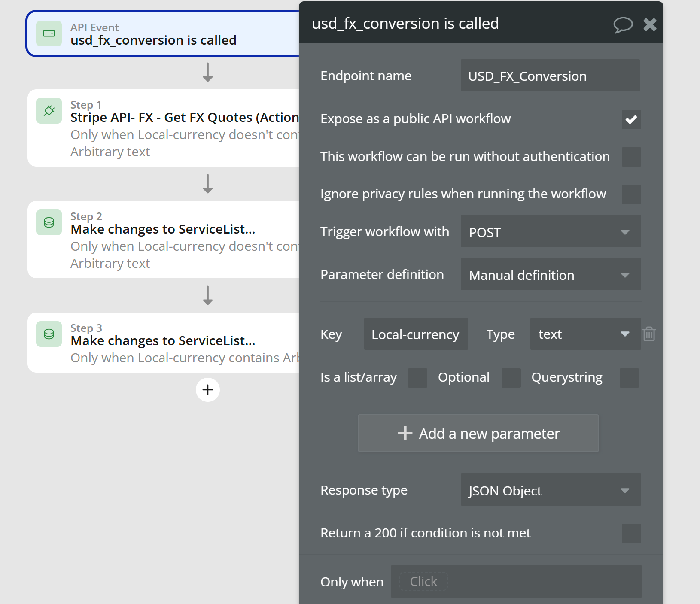Screen dimensions: 700x604
Task: Click the Step 3 database icon
Action: pyautogui.click(x=49, y=334)
